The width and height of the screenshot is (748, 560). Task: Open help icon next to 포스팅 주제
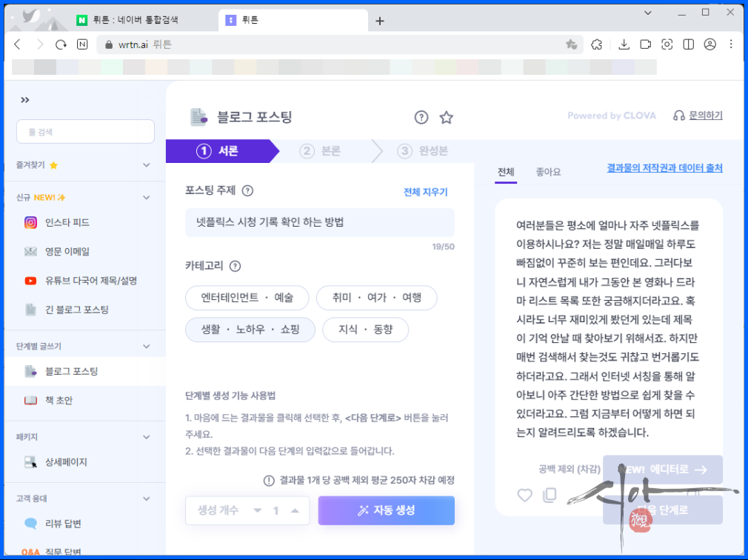(247, 191)
